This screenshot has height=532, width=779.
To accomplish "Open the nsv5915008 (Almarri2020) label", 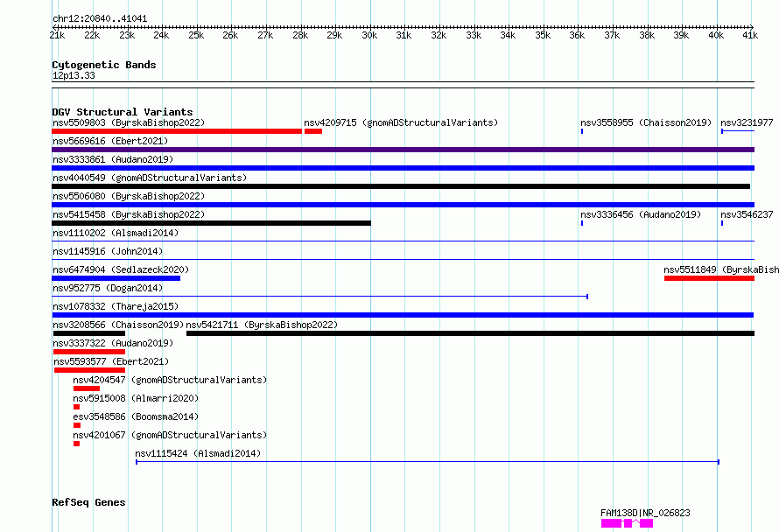I will pyautogui.click(x=136, y=398).
